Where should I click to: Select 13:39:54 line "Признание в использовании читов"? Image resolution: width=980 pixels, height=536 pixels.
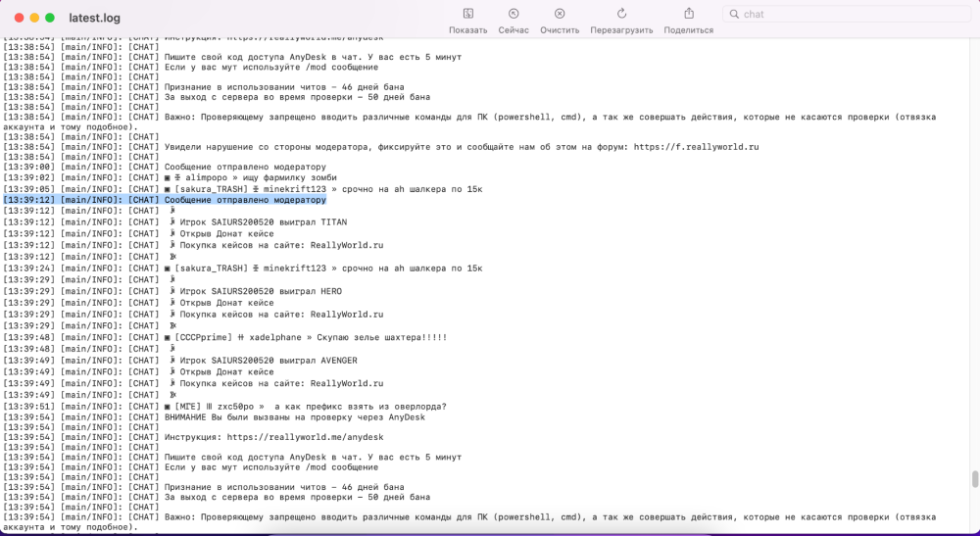pos(204,487)
